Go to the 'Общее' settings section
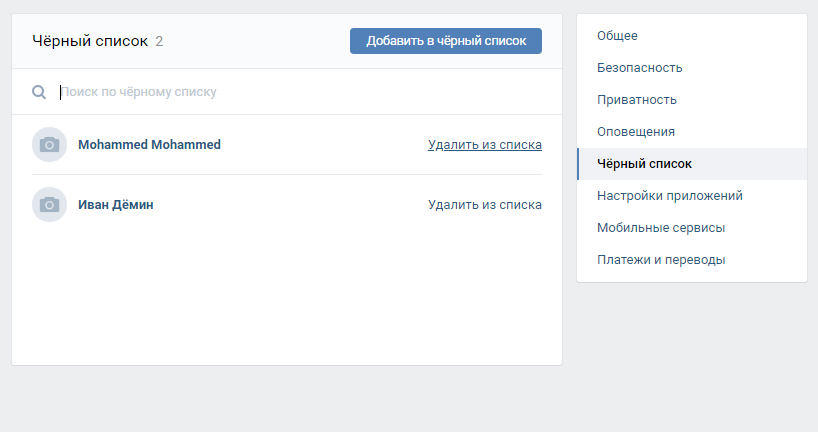The width and height of the screenshot is (818, 432). point(617,36)
